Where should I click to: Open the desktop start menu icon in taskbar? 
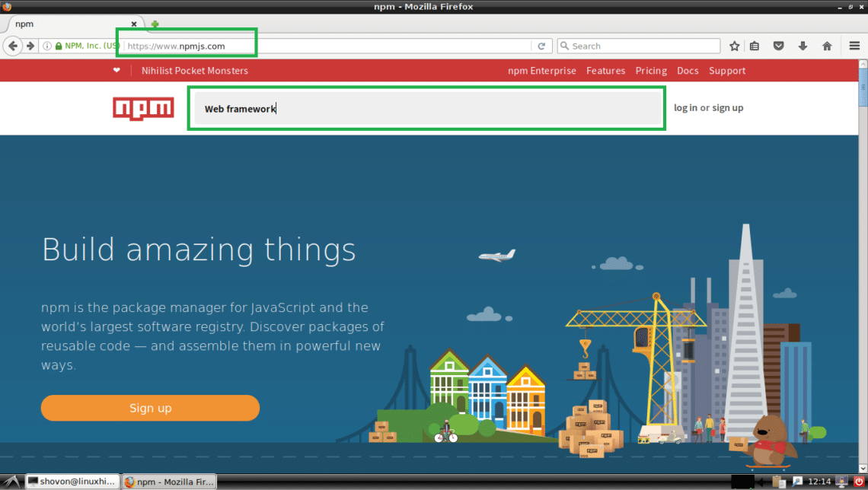point(11,482)
